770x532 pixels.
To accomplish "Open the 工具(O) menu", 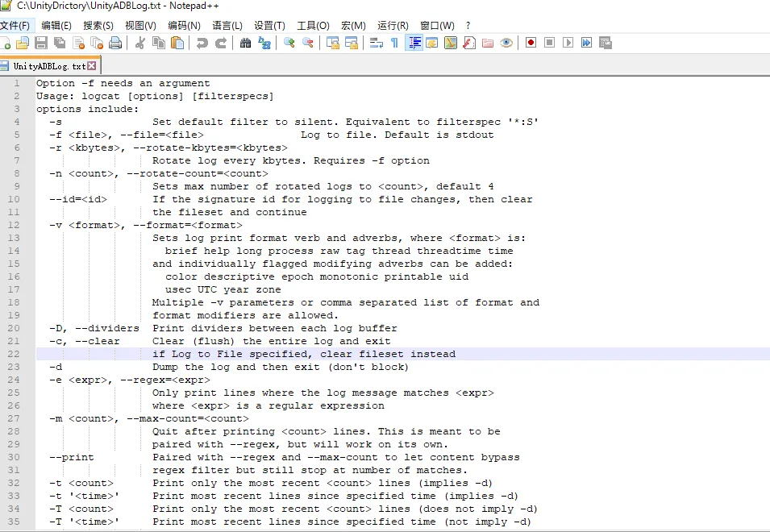I will (314, 26).
